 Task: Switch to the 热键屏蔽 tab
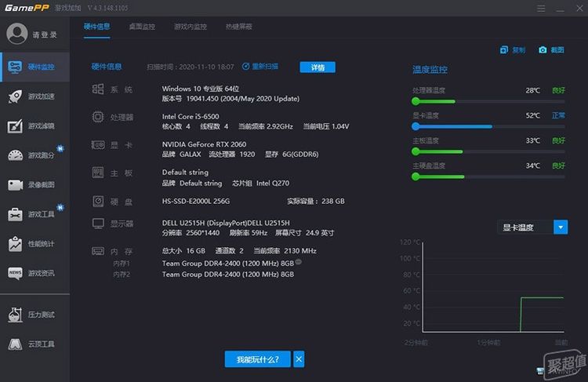239,27
